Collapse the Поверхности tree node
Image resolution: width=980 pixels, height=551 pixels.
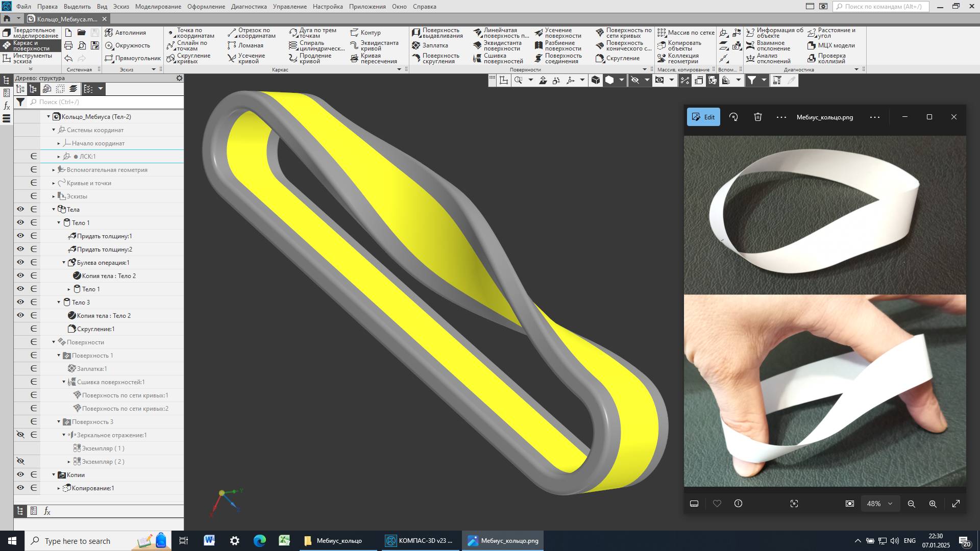point(54,342)
